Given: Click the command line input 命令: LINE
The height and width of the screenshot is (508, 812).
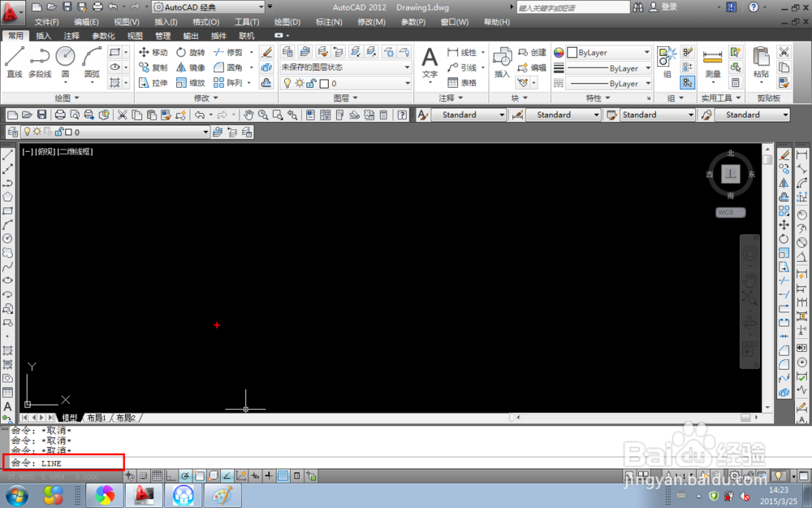Looking at the screenshot, I should pyautogui.click(x=63, y=462).
